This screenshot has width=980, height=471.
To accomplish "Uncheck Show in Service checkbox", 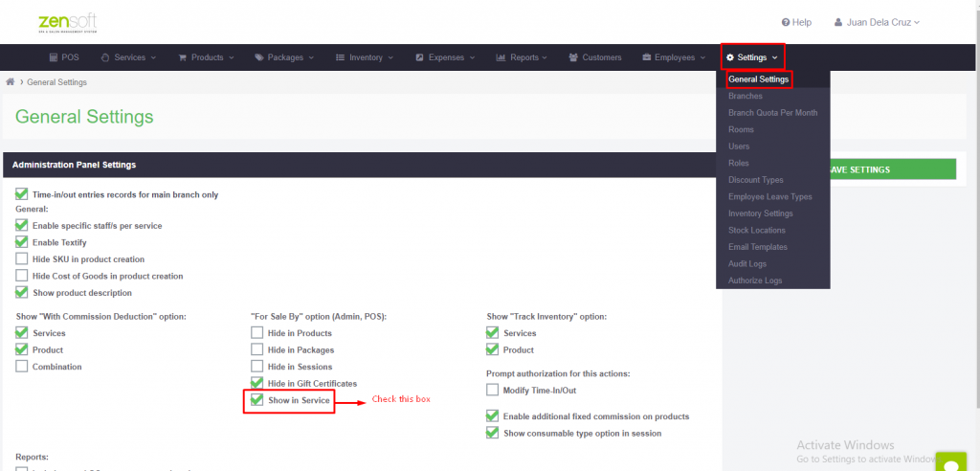I will coord(256,400).
